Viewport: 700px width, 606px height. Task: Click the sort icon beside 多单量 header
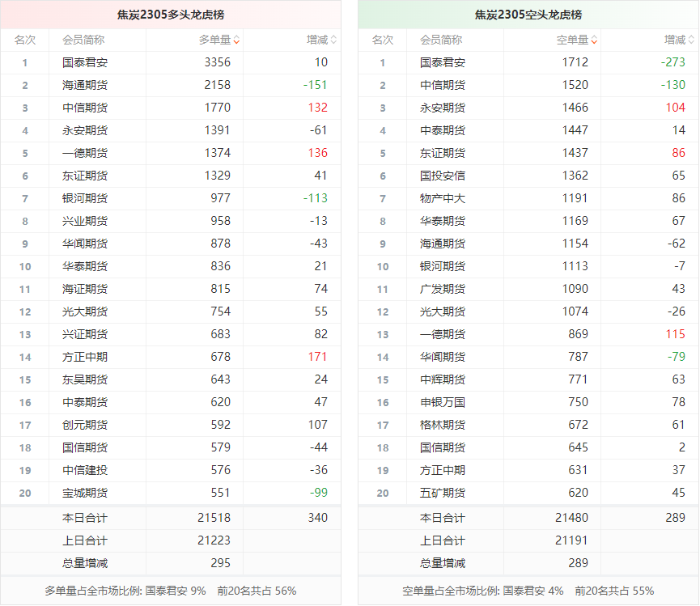tap(236, 40)
